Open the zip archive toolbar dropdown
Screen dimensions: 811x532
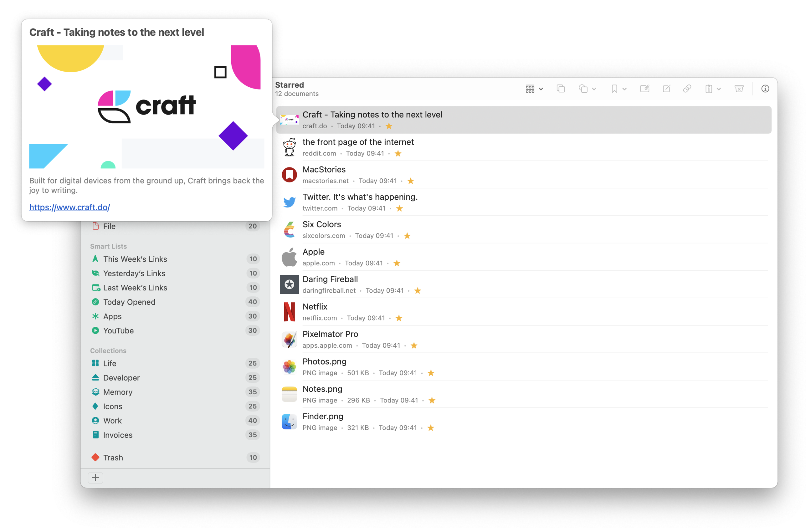[x=712, y=89]
